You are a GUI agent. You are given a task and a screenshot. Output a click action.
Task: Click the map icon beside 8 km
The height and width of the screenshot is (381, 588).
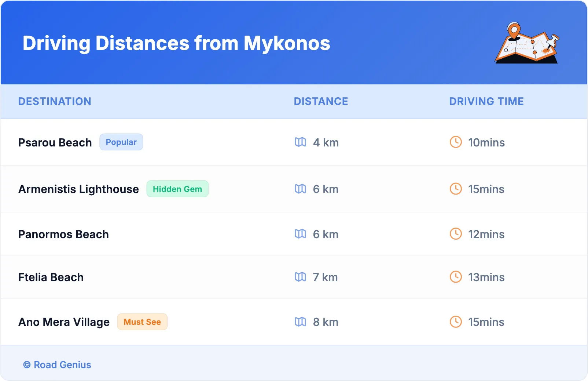300,322
